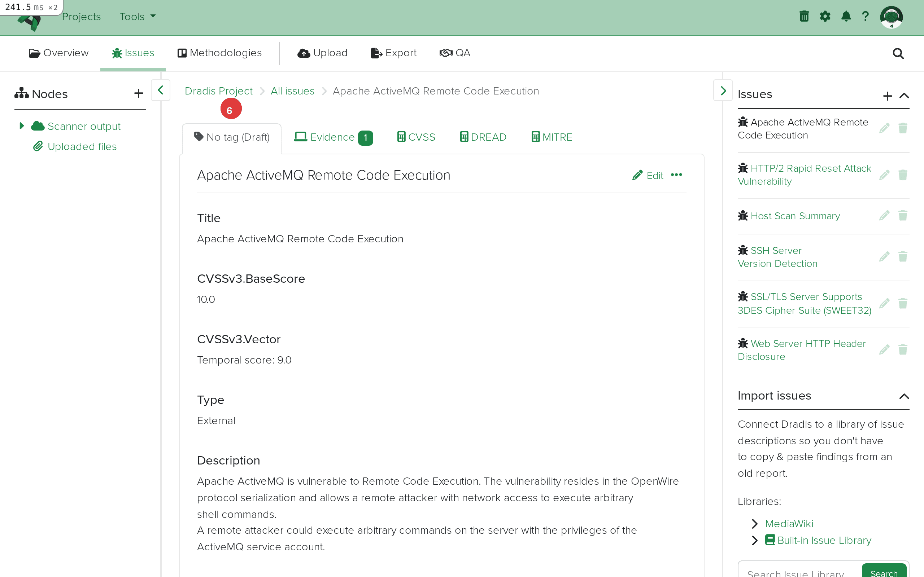
Task: Add a new issue with the plus icon
Action: (887, 96)
